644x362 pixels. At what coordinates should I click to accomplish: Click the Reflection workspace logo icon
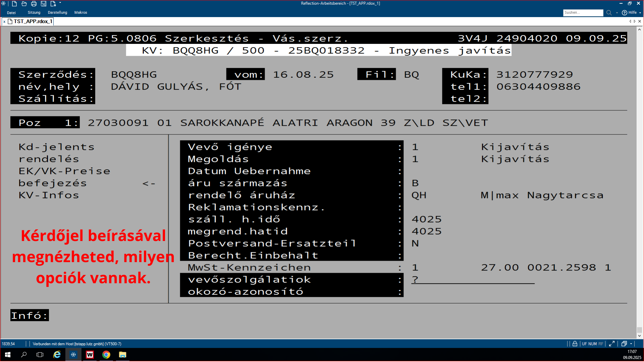point(3,4)
